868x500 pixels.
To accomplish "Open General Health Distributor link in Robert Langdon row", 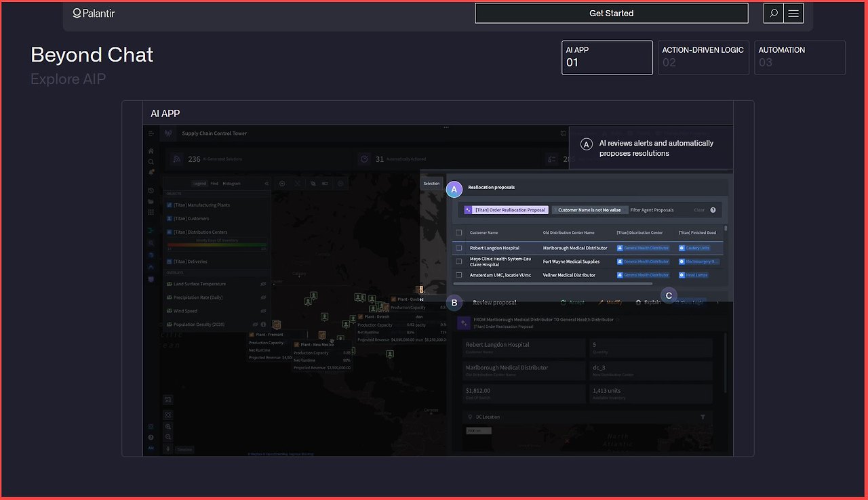I will (x=644, y=248).
